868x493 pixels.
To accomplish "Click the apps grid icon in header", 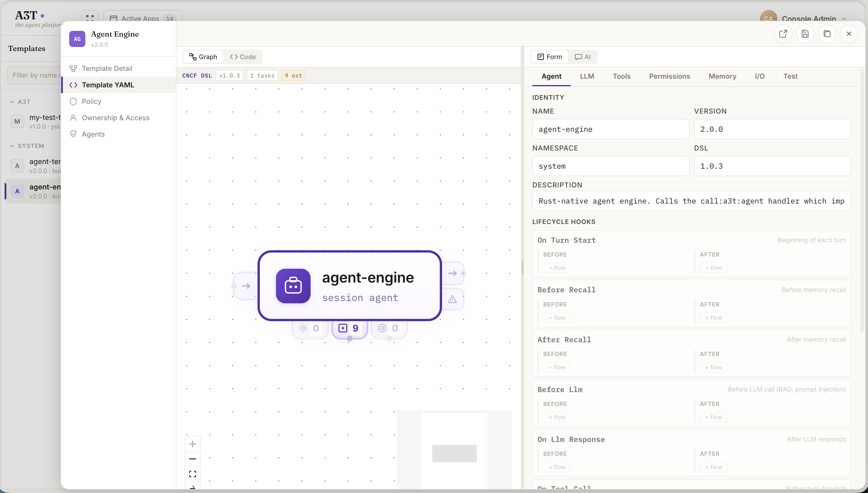I will pyautogui.click(x=90, y=17).
